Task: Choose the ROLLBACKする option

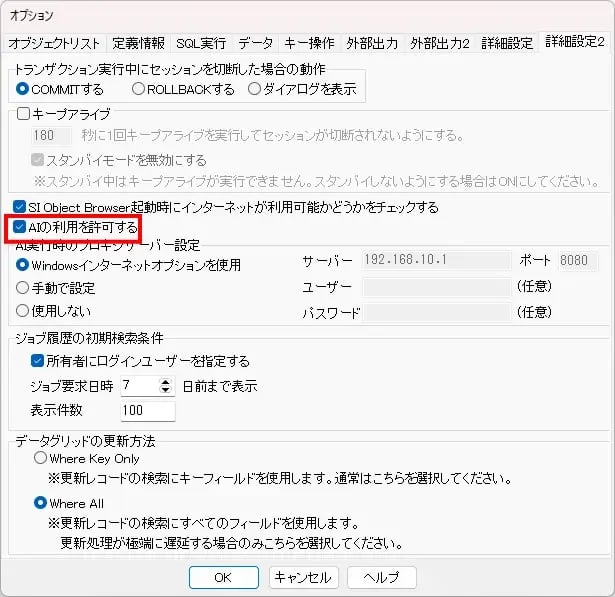Action: pos(139,89)
